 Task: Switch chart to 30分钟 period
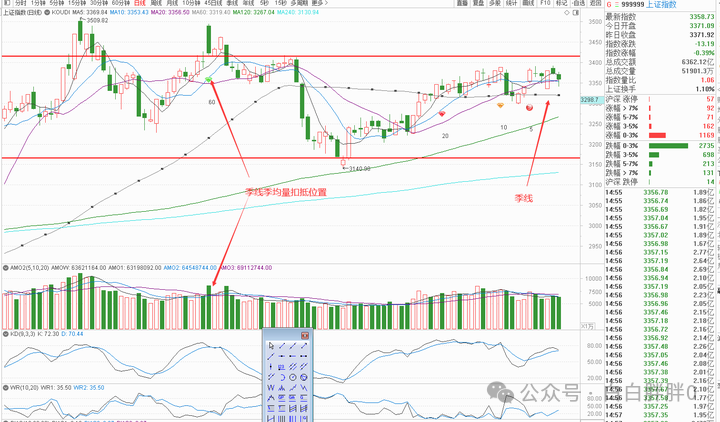(99, 3)
